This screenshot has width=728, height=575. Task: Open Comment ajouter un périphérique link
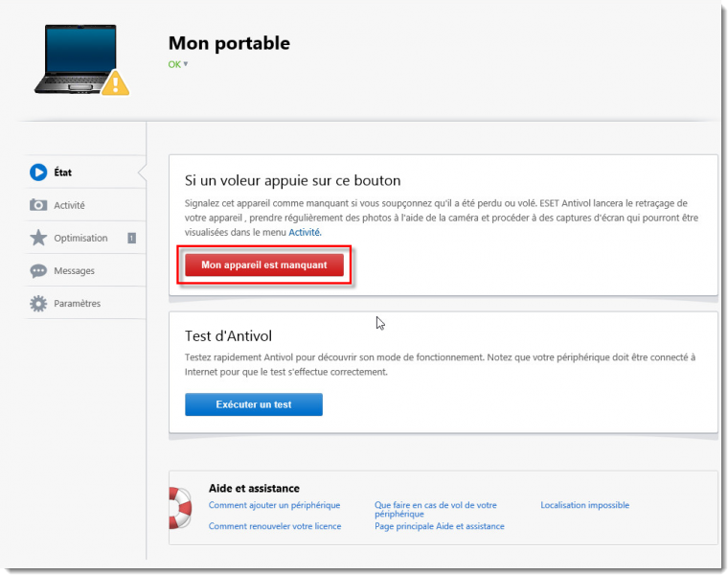click(274, 505)
